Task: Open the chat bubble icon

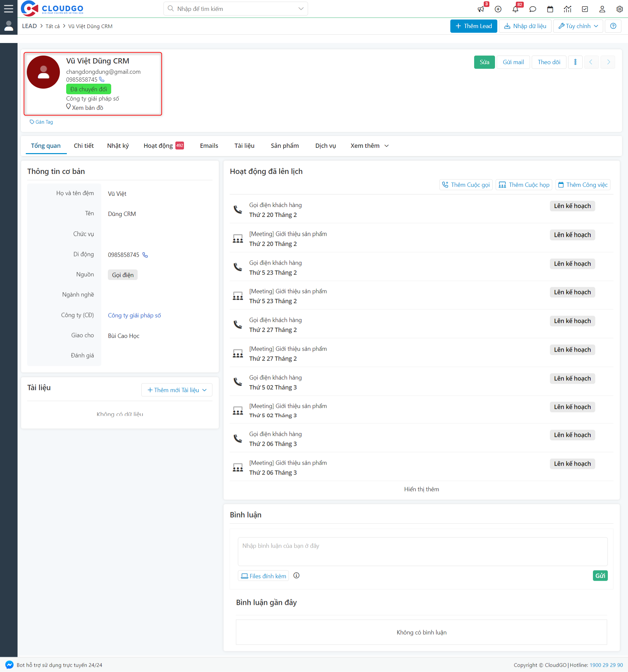Action: [533, 9]
